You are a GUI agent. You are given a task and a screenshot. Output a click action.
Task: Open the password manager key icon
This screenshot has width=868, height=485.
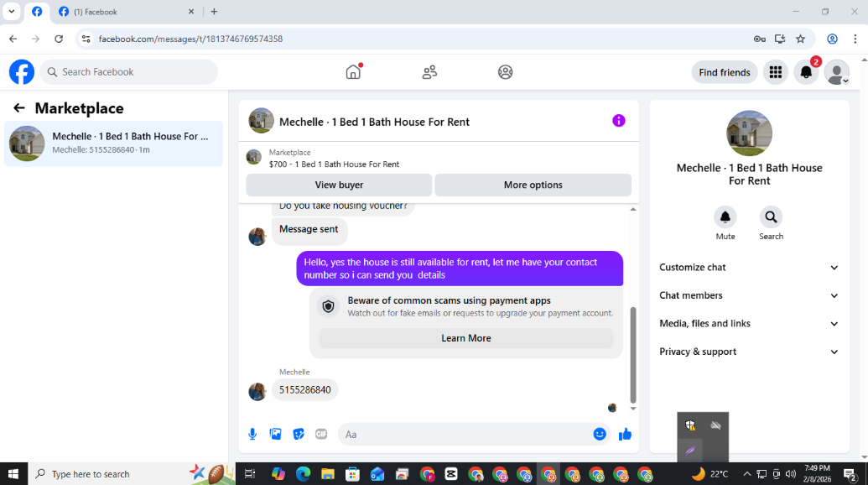click(x=760, y=39)
